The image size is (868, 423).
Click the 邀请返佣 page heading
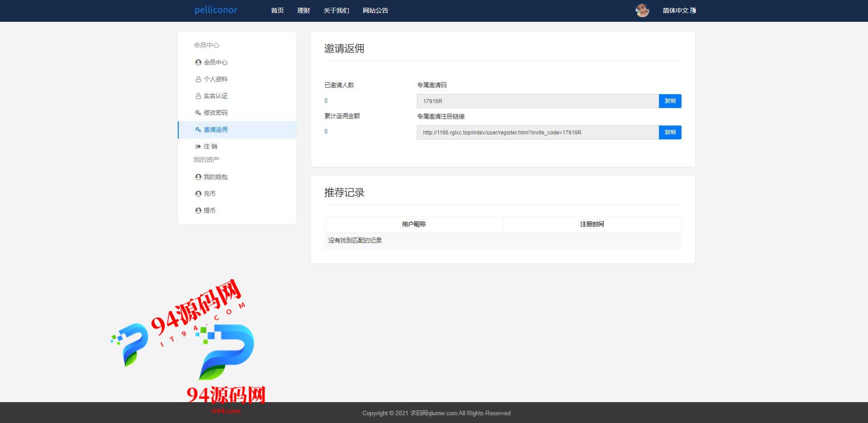pyautogui.click(x=344, y=49)
